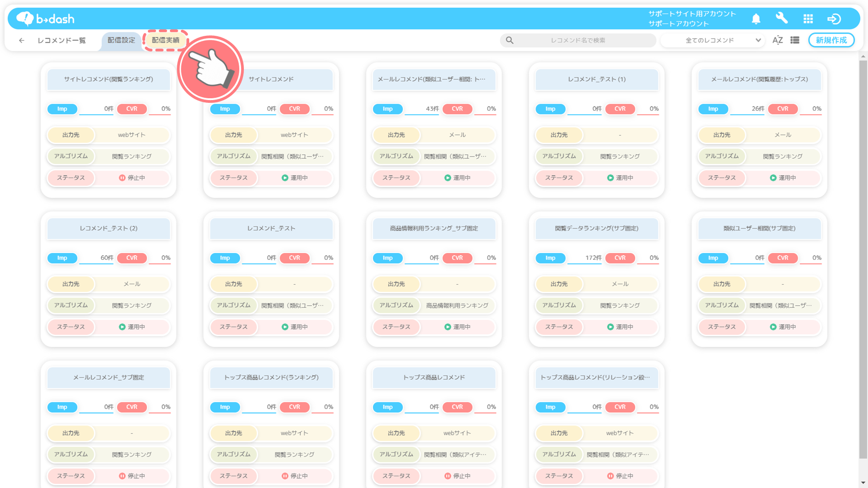Viewport: 868px width, 488px height.
Task: Click the search magnifier icon
Action: click(x=510, y=40)
